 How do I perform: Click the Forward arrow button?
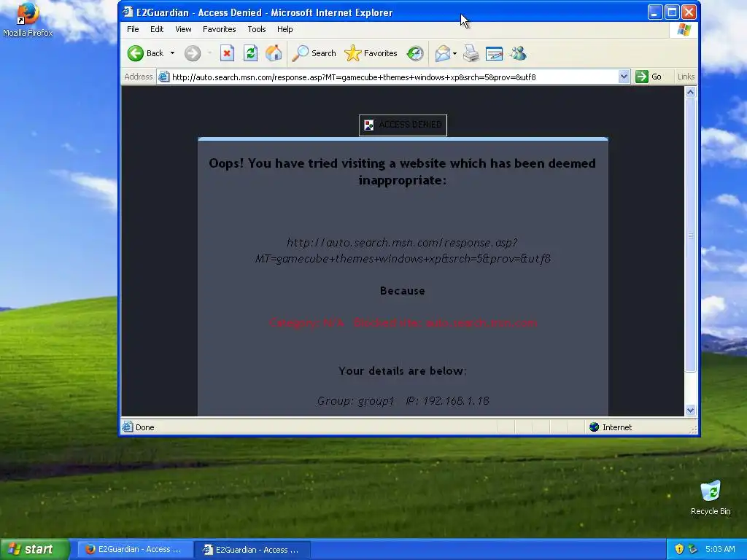(193, 53)
